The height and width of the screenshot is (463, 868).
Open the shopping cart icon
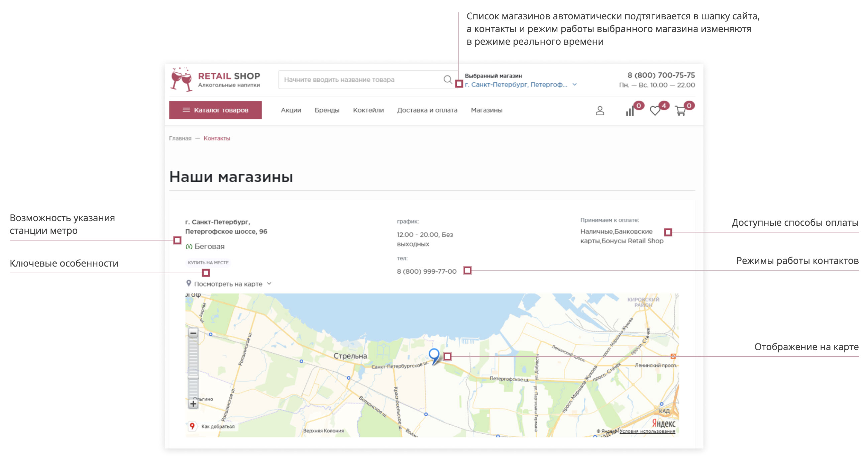[680, 111]
